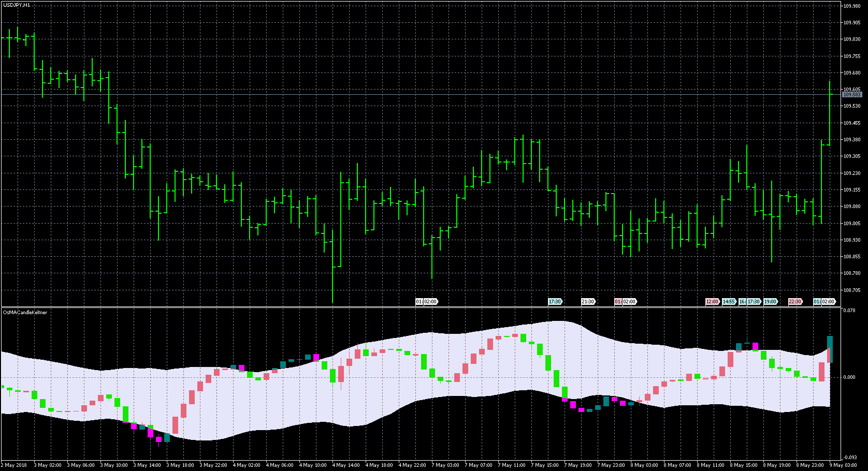Click the 8 May 15:00 time label
Viewport: 868px width, 471px height.
coord(744,465)
